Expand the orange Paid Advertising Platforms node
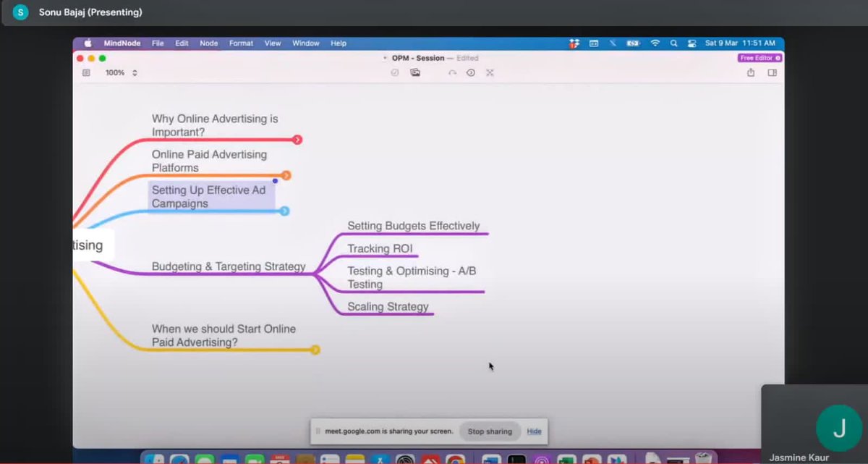 pyautogui.click(x=286, y=175)
